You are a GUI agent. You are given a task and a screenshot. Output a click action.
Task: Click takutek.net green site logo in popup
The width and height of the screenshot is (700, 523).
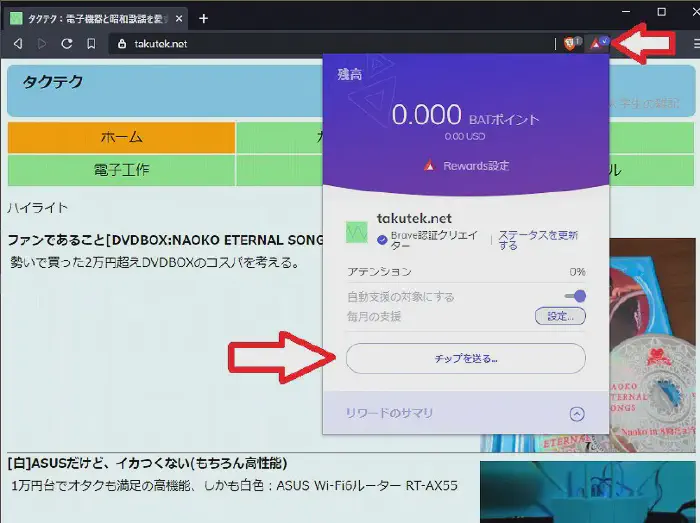click(357, 232)
